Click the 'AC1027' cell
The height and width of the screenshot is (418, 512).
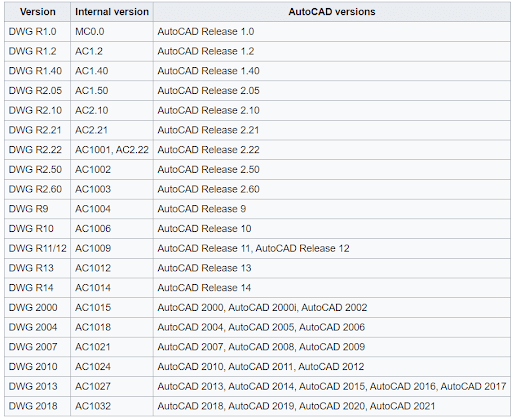click(x=112, y=386)
